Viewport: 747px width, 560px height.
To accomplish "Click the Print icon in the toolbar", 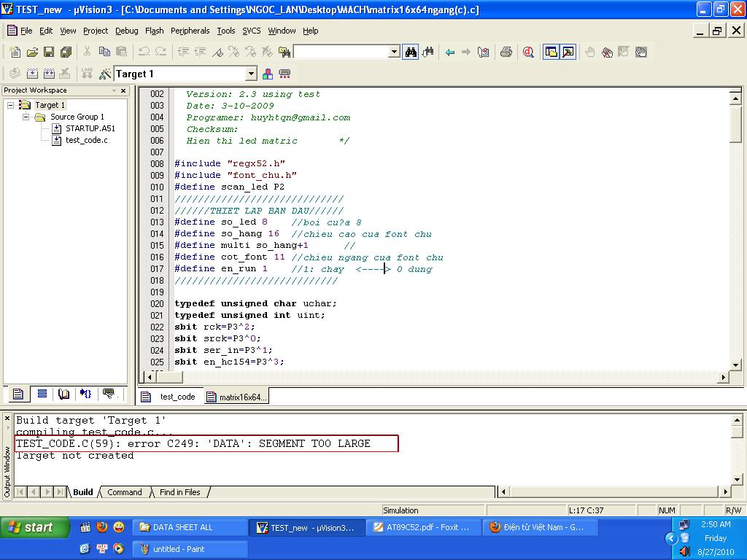I will (x=506, y=52).
